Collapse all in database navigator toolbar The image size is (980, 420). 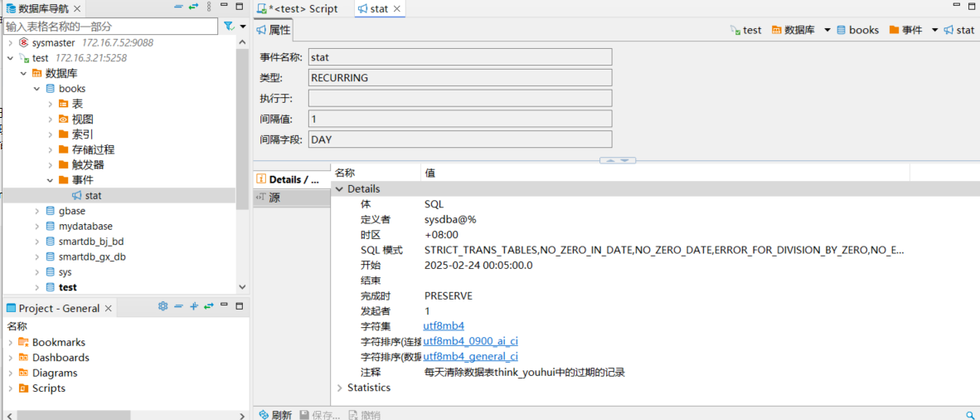(178, 7)
